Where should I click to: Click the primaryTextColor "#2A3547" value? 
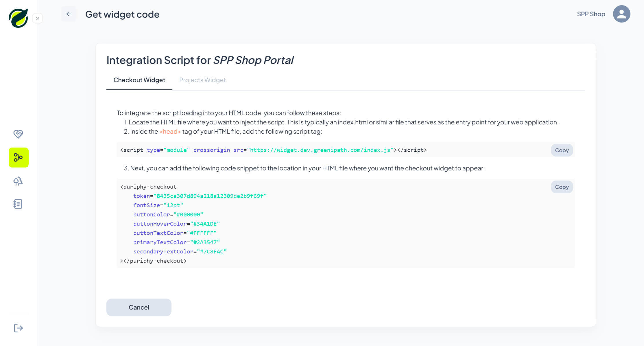coord(205,242)
